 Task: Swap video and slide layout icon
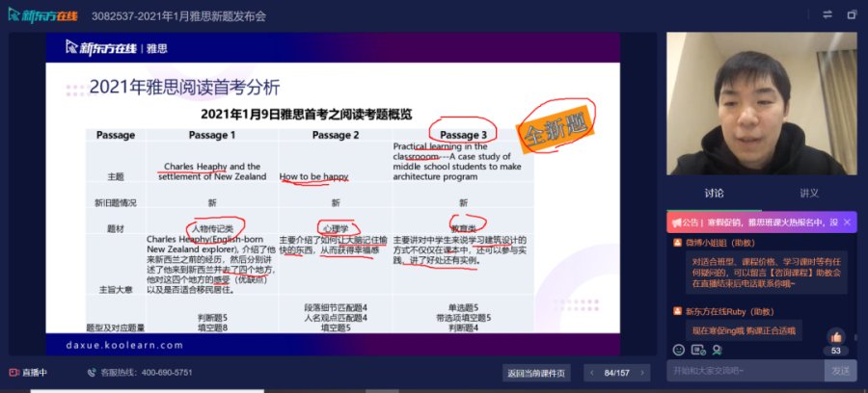(827, 14)
